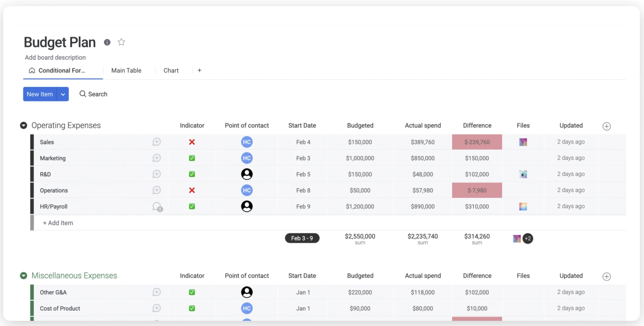Click the Search button in toolbar
Viewport: 644px width, 326px height.
(x=93, y=94)
